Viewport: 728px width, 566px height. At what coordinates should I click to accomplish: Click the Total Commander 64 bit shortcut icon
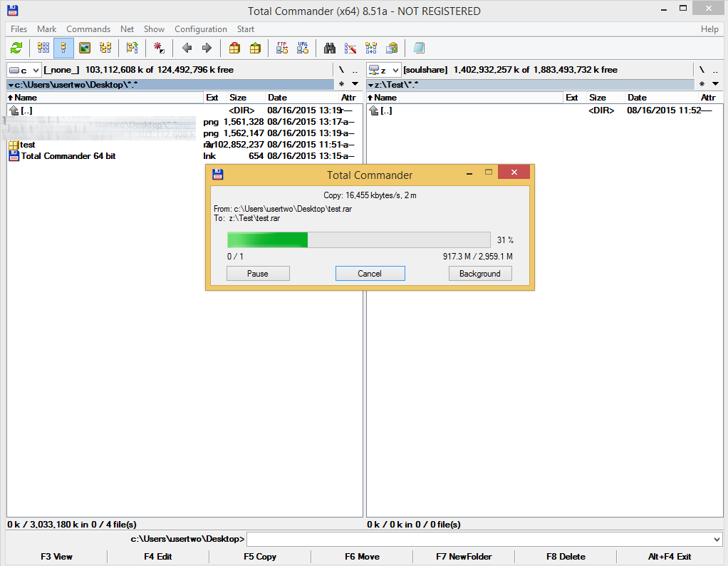coord(14,156)
